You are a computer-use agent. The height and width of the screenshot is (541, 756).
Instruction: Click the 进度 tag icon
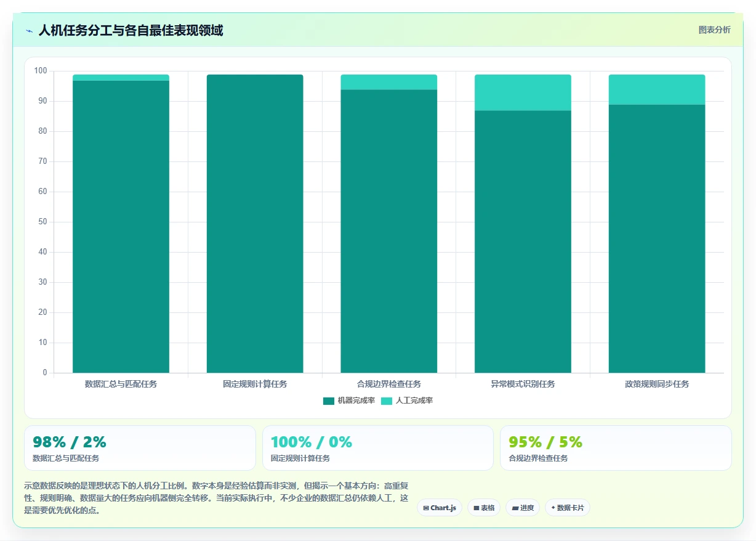tap(515, 508)
